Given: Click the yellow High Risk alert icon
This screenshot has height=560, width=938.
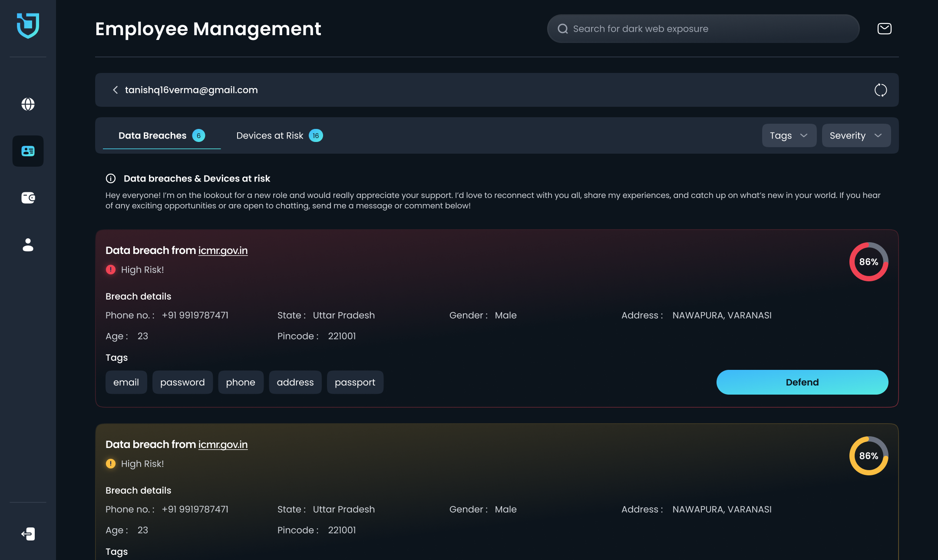Looking at the screenshot, I should (x=111, y=464).
